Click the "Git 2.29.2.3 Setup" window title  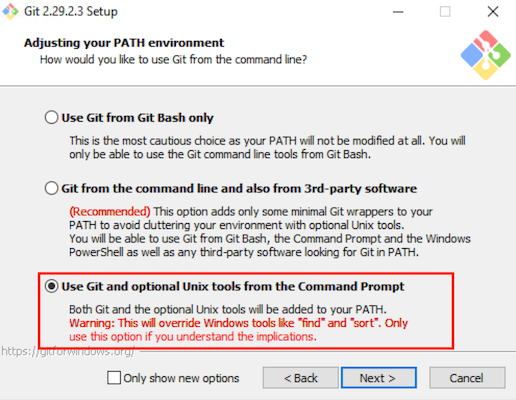tap(71, 11)
